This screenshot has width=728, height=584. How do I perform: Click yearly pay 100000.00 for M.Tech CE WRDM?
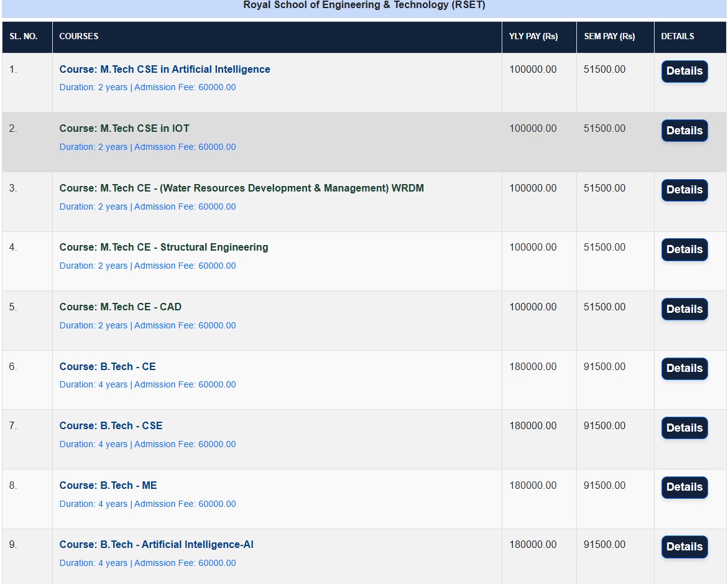click(533, 188)
